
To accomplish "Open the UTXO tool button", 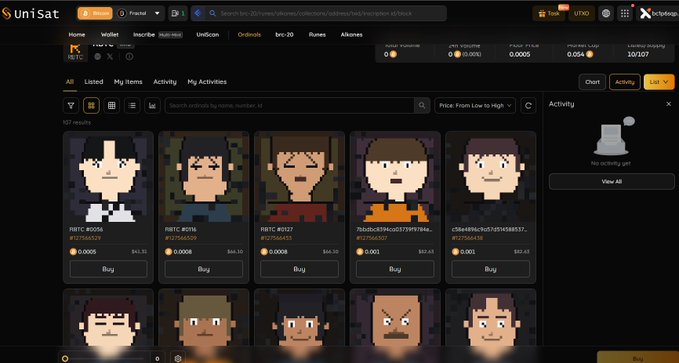I will point(582,13).
